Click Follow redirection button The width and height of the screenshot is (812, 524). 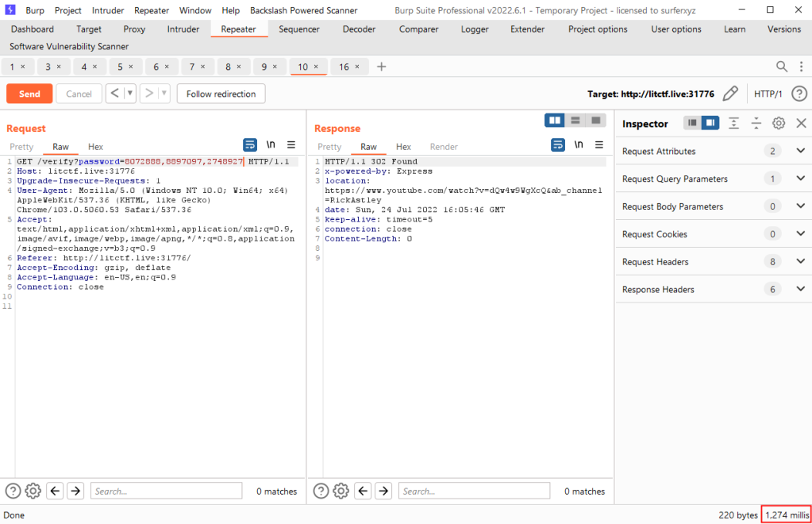click(x=221, y=94)
